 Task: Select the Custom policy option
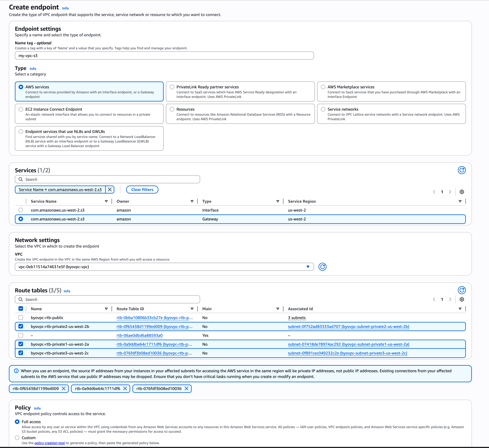tap(17, 438)
